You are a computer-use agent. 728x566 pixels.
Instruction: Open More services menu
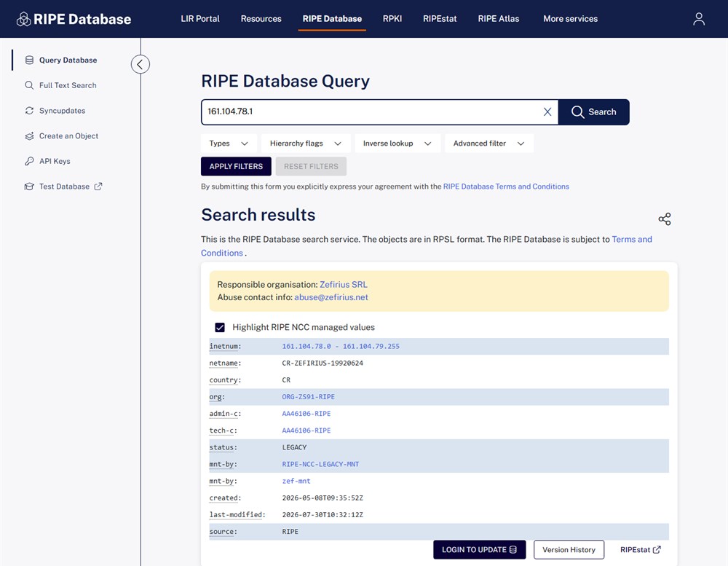click(x=570, y=19)
